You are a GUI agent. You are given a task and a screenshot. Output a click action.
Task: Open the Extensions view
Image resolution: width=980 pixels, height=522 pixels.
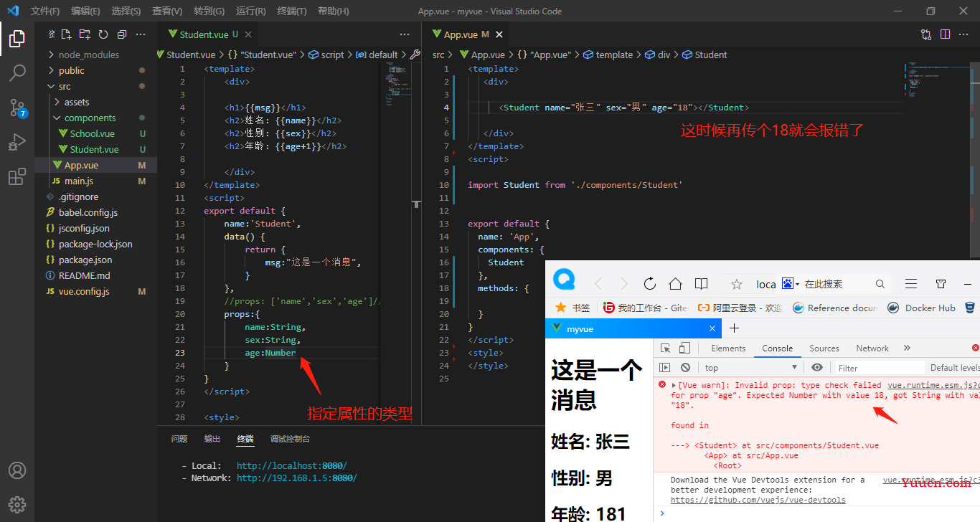click(x=17, y=176)
